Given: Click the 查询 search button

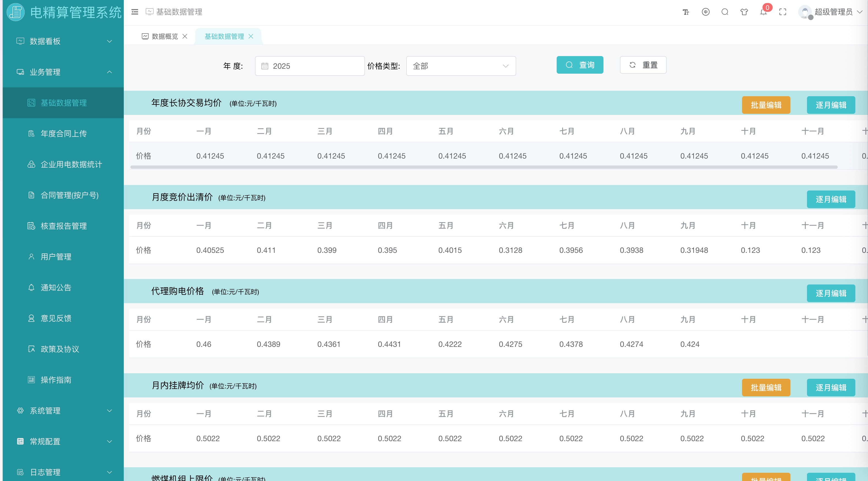Looking at the screenshot, I should tap(579, 65).
